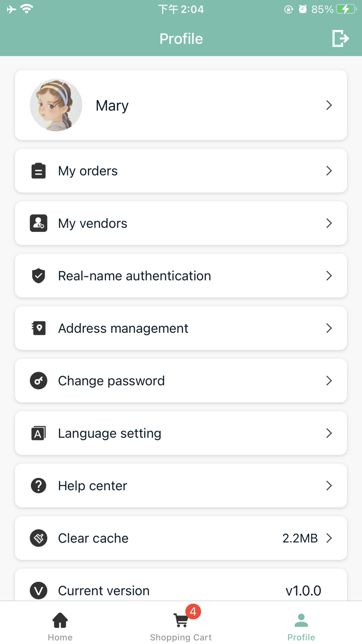The height and width of the screenshot is (644, 362).
Task: Tap the logout icon in top bar
Action: [340, 38]
